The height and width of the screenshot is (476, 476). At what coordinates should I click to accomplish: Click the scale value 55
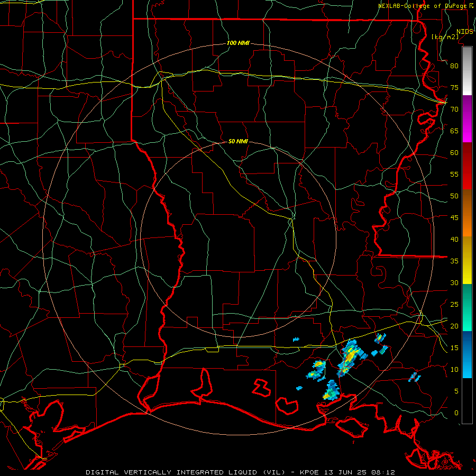454,174
